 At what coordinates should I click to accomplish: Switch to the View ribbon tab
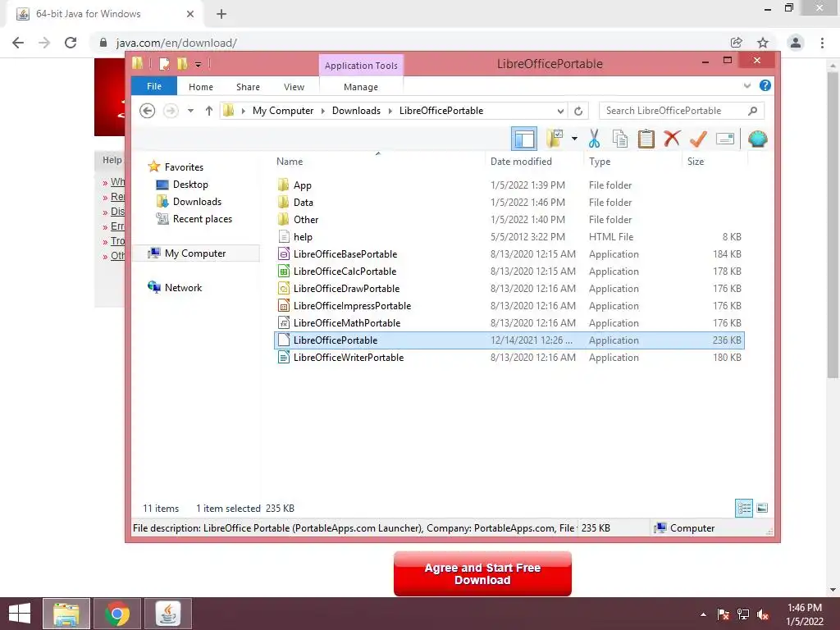294,87
